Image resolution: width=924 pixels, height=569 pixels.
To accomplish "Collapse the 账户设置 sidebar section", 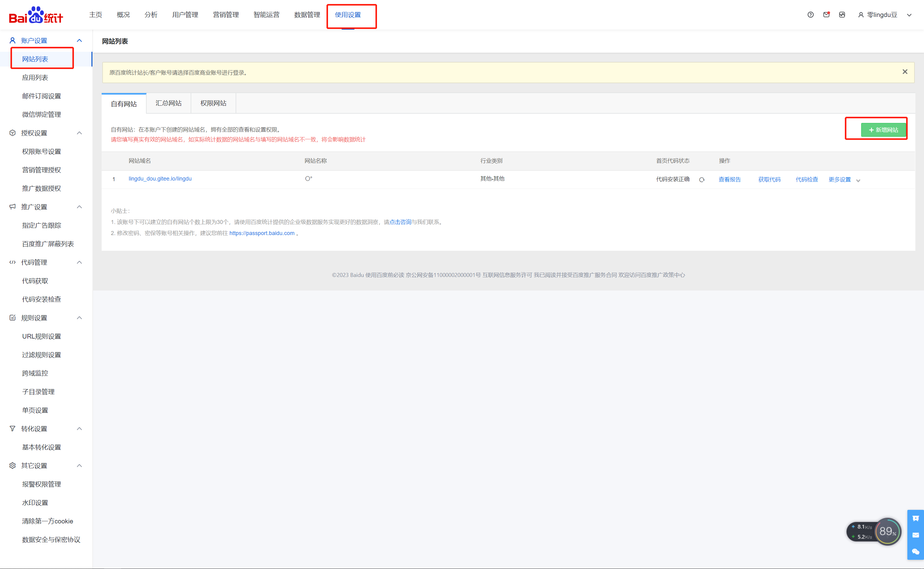I will click(79, 41).
